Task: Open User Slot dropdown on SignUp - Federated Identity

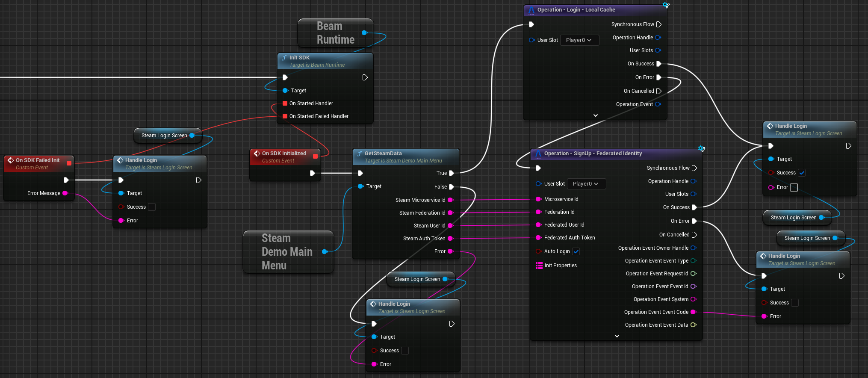Action: tap(586, 184)
